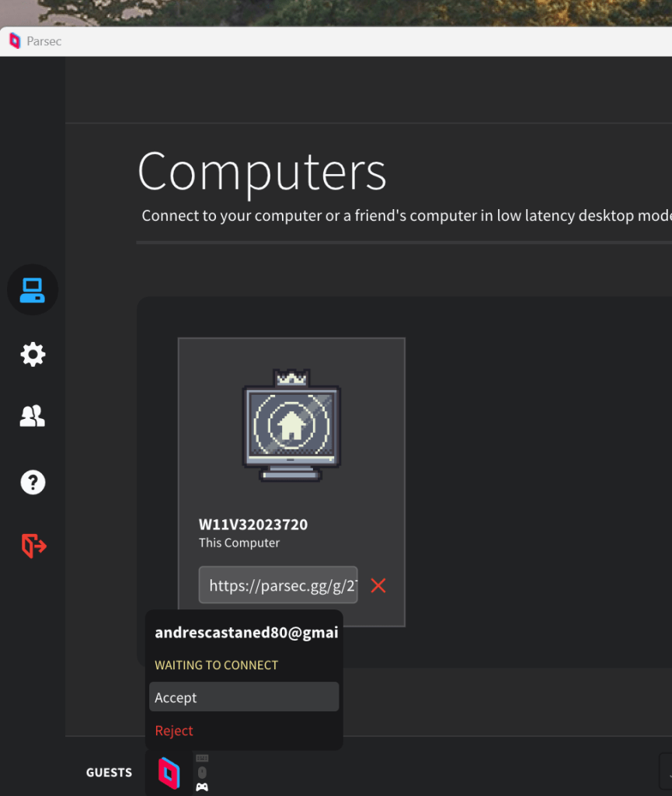Click the parsec.gg share link field
The image size is (672, 796).
(x=278, y=585)
